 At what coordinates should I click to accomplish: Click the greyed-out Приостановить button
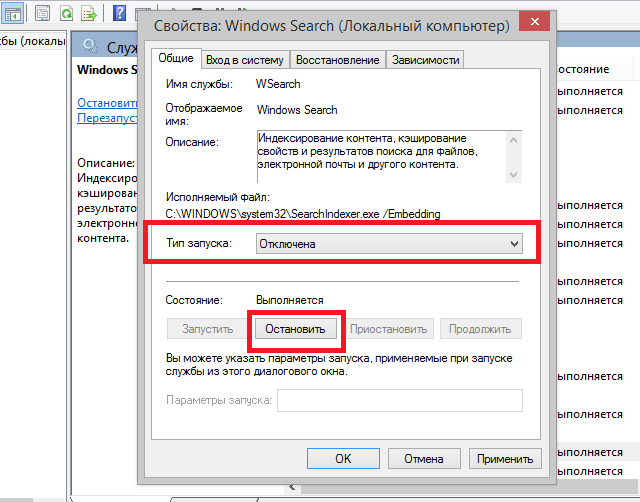(389, 329)
